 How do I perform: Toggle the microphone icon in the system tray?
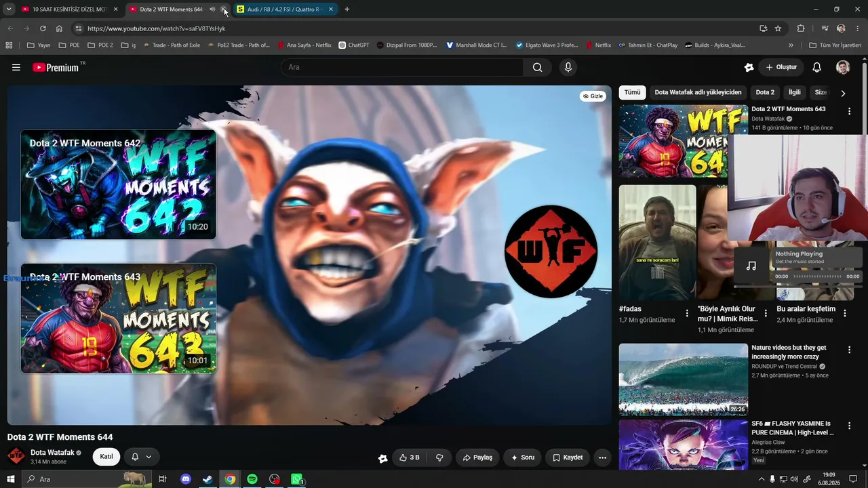pyautogui.click(x=772, y=479)
